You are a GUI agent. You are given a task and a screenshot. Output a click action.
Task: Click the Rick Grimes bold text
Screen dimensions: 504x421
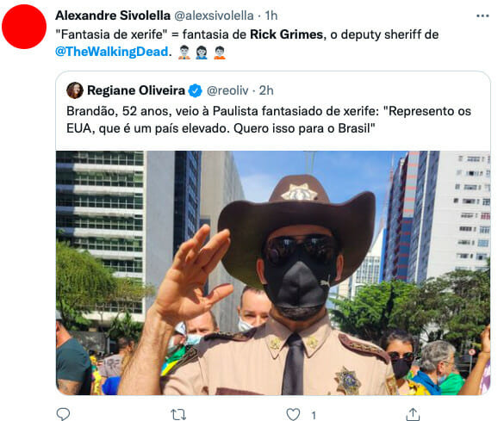pos(286,34)
